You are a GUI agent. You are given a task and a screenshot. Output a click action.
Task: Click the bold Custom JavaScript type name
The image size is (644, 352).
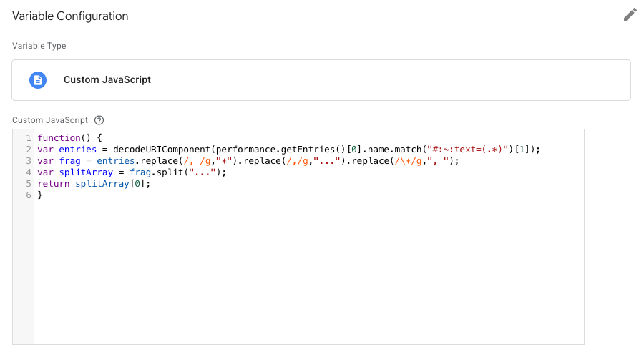point(107,79)
